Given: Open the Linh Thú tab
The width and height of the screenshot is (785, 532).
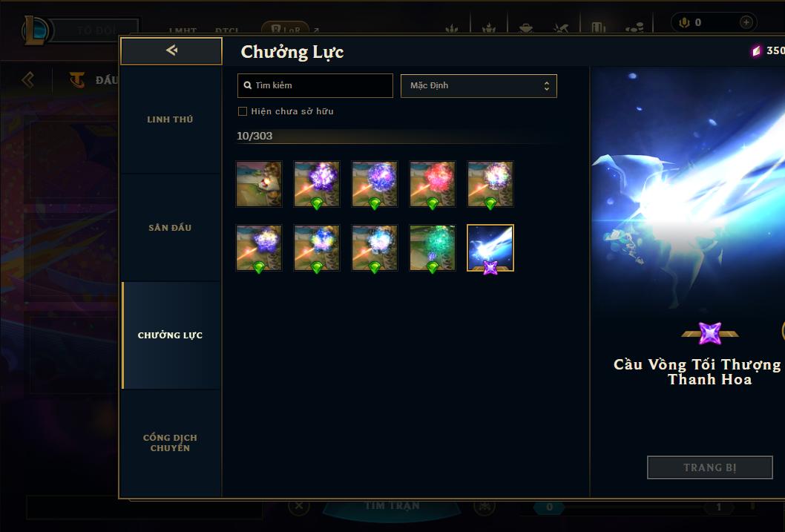Looking at the screenshot, I should (170, 119).
